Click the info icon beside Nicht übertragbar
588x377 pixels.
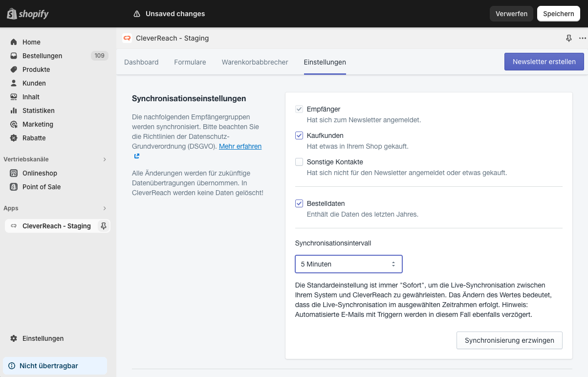click(x=12, y=366)
